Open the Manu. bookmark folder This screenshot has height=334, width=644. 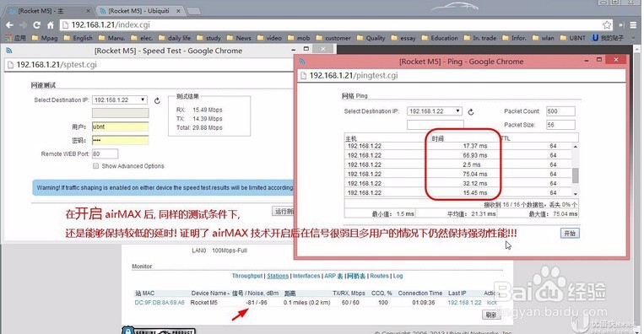click(111, 38)
